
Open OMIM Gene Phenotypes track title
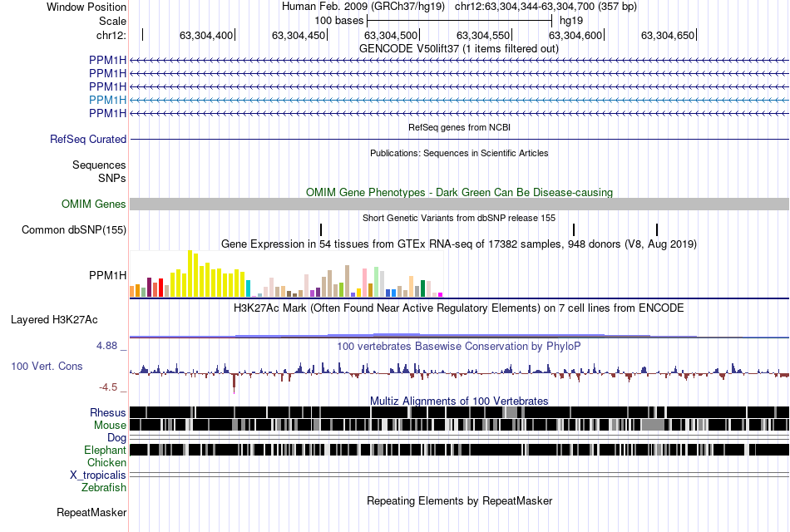pos(459,193)
